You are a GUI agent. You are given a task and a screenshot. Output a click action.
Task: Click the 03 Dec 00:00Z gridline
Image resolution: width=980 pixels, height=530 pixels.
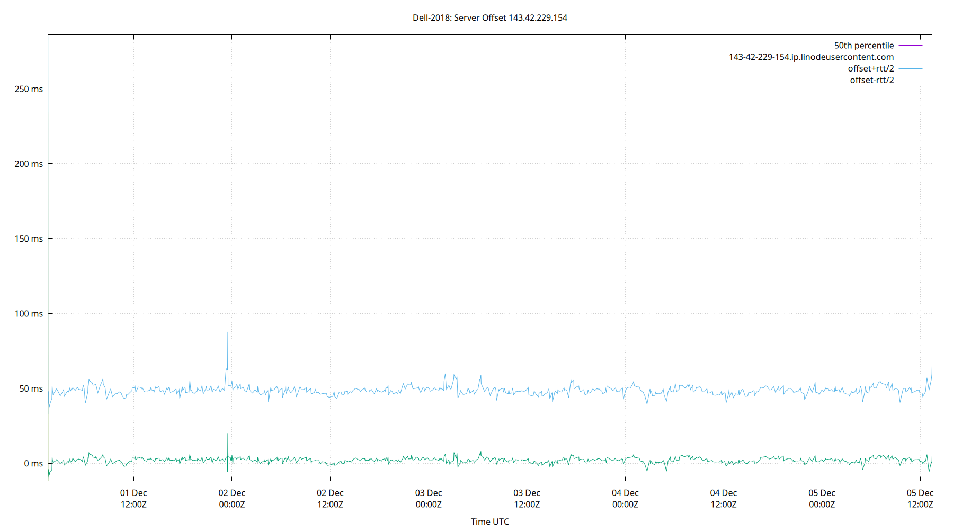pyautogui.click(x=428, y=265)
